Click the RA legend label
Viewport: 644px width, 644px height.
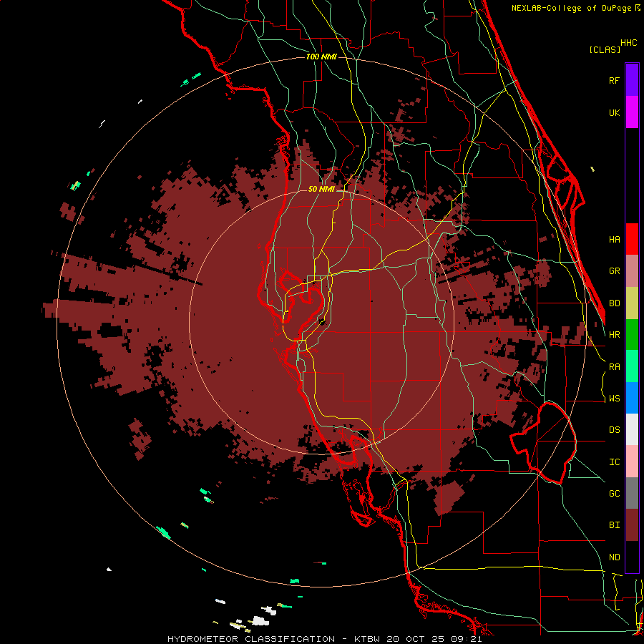pyautogui.click(x=614, y=367)
